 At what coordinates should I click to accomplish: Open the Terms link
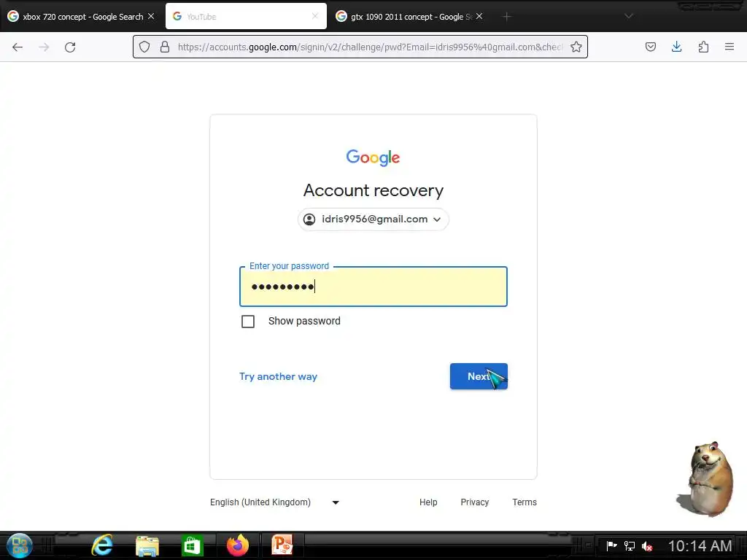tap(524, 502)
